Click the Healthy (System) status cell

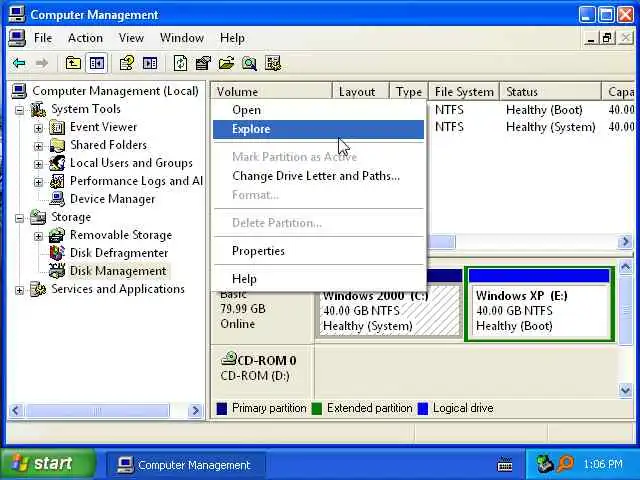point(551,127)
